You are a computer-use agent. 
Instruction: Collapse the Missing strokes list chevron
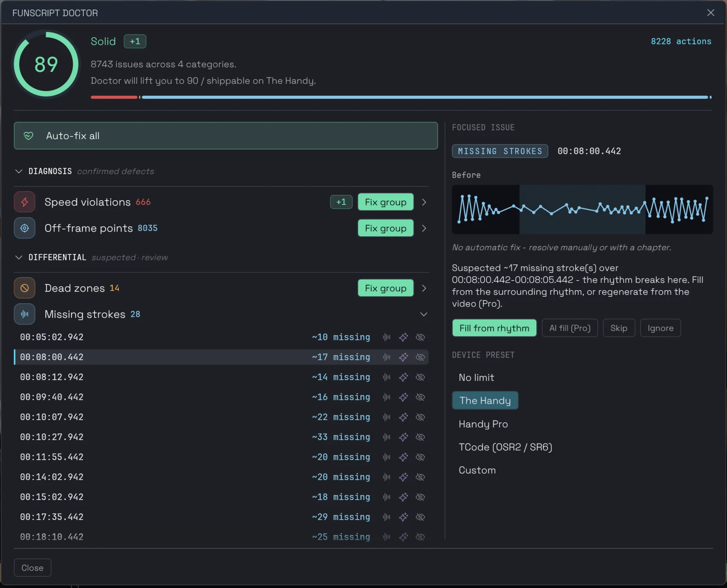pyautogui.click(x=423, y=314)
